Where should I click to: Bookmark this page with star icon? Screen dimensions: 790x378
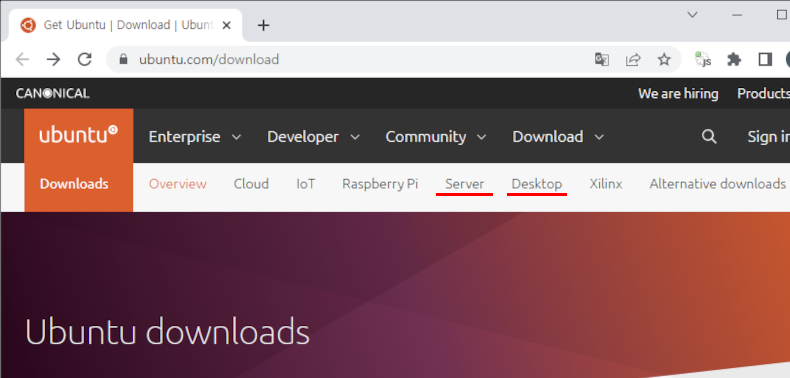[664, 59]
